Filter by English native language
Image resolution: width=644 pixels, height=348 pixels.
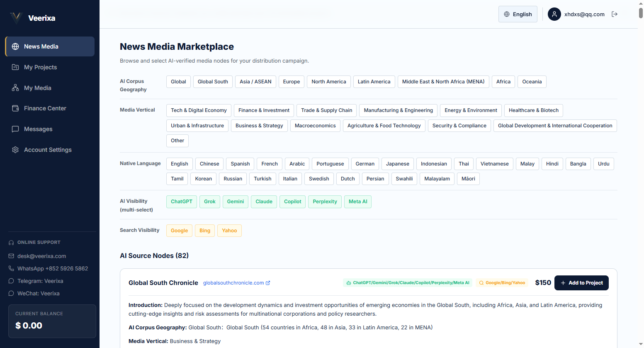pos(180,164)
